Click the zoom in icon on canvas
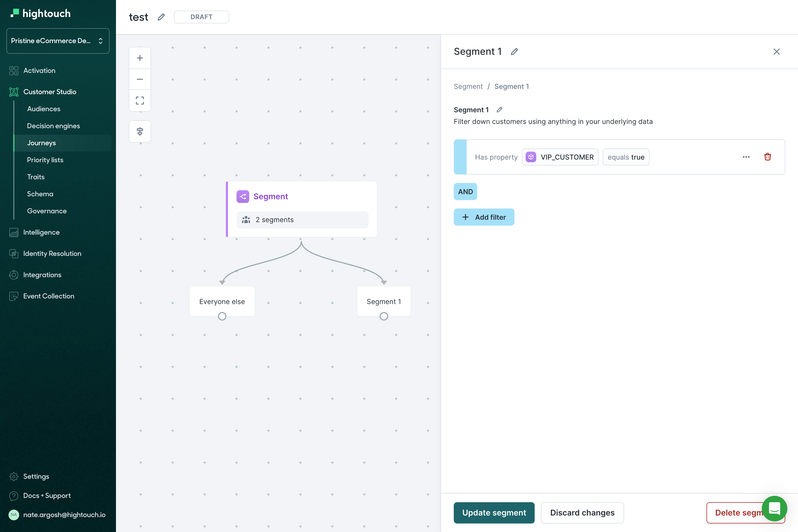Screen dimensions: 798x532 click(x=140, y=58)
